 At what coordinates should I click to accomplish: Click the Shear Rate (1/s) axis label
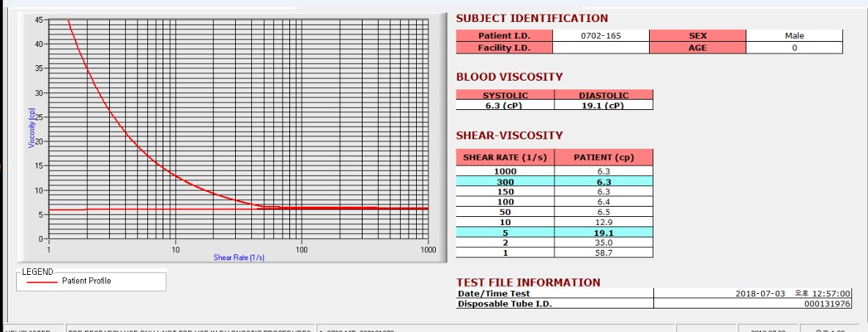pyautogui.click(x=239, y=258)
